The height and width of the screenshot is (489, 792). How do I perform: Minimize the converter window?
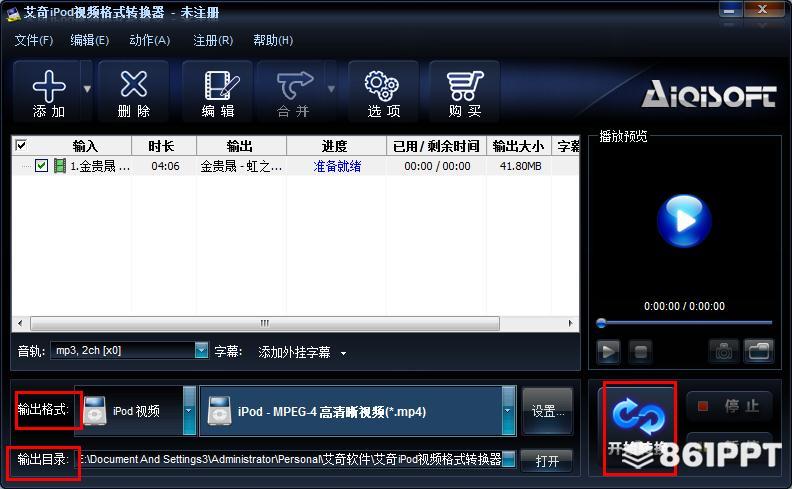tap(729, 11)
